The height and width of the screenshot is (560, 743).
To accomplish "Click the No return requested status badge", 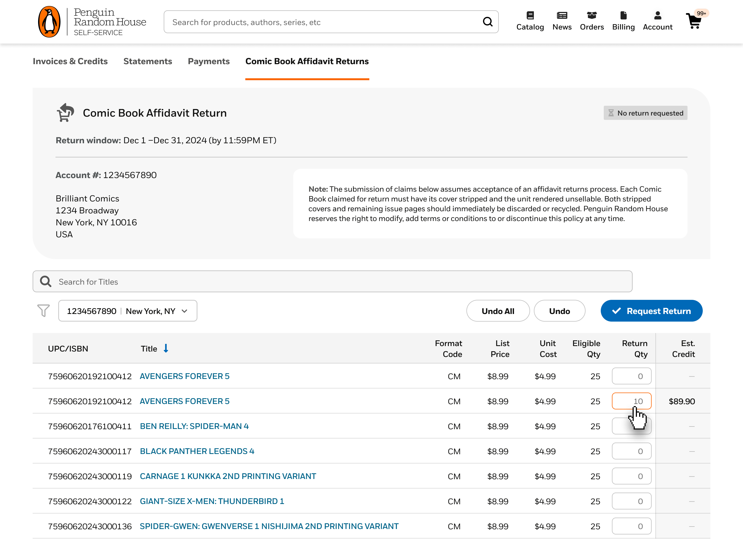I will pyautogui.click(x=645, y=113).
